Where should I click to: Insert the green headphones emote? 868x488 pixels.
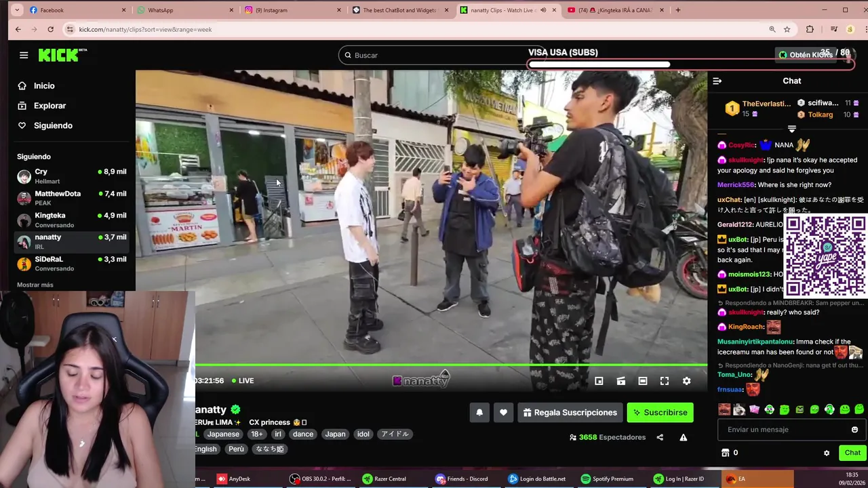(829, 409)
